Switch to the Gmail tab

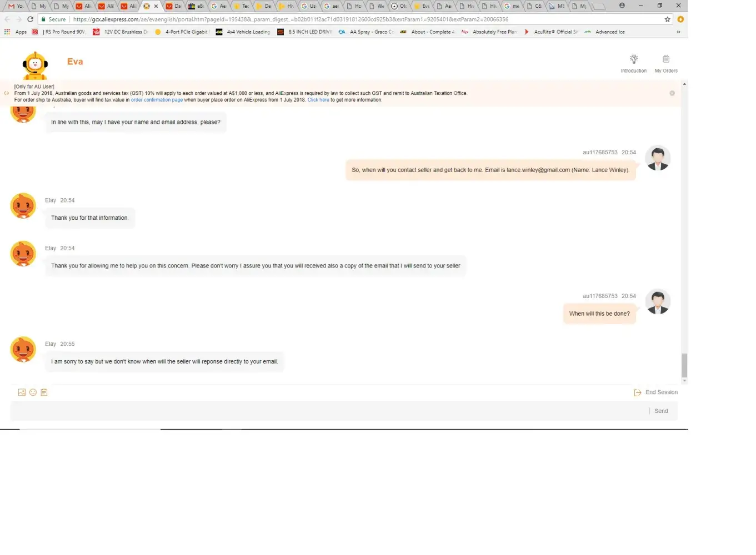16,6
